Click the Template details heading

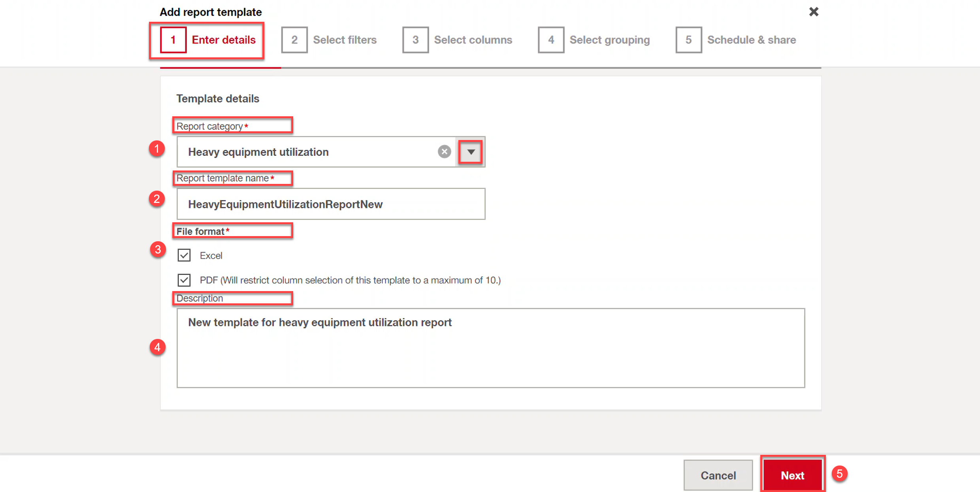218,98
